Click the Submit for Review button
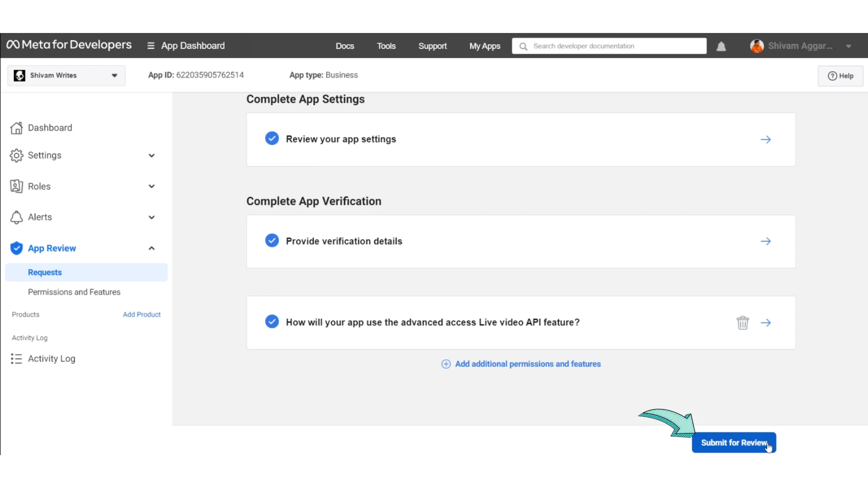 point(734,443)
